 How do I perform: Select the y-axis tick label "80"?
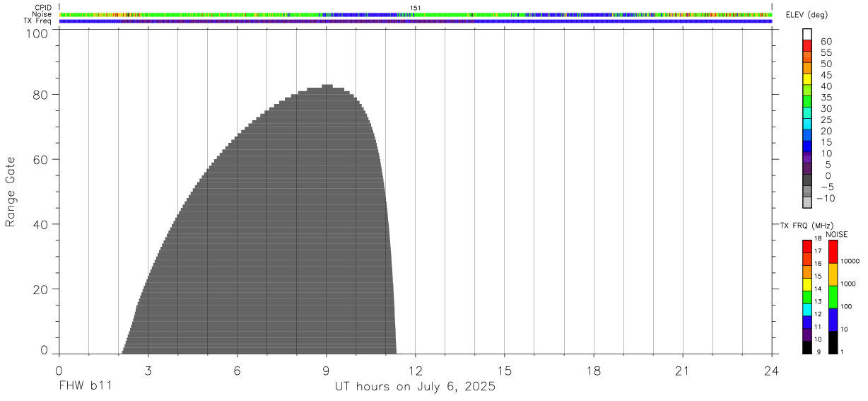pyautogui.click(x=41, y=95)
